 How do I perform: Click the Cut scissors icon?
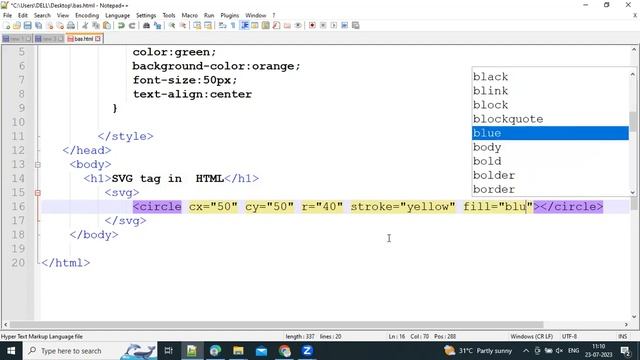[85, 25]
